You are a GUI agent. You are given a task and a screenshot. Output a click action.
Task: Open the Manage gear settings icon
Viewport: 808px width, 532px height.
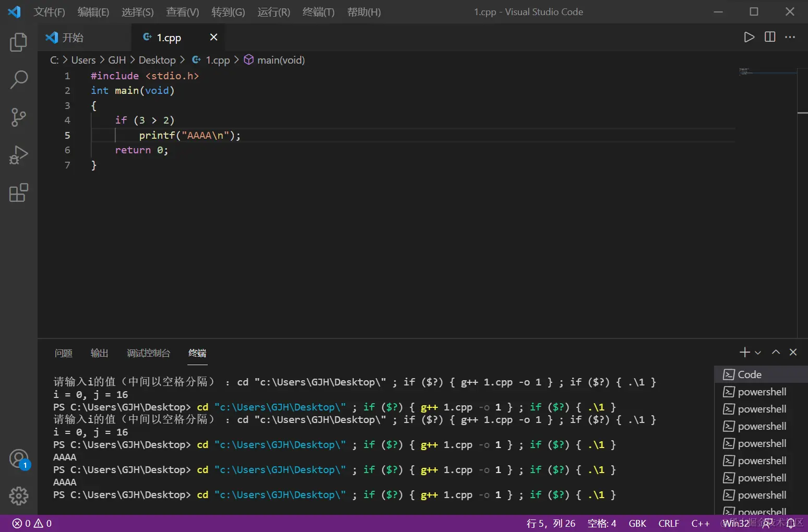point(19,495)
